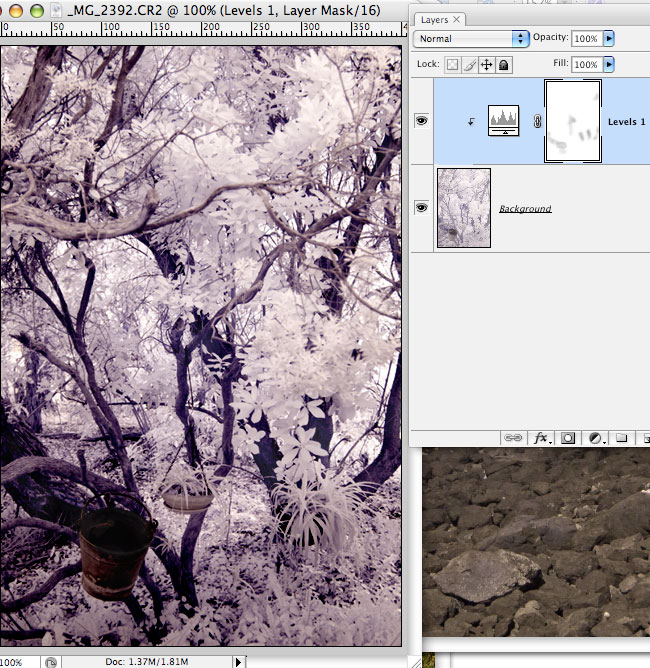Click the link layers icon
This screenshot has width=650, height=668.
pyautogui.click(x=513, y=438)
